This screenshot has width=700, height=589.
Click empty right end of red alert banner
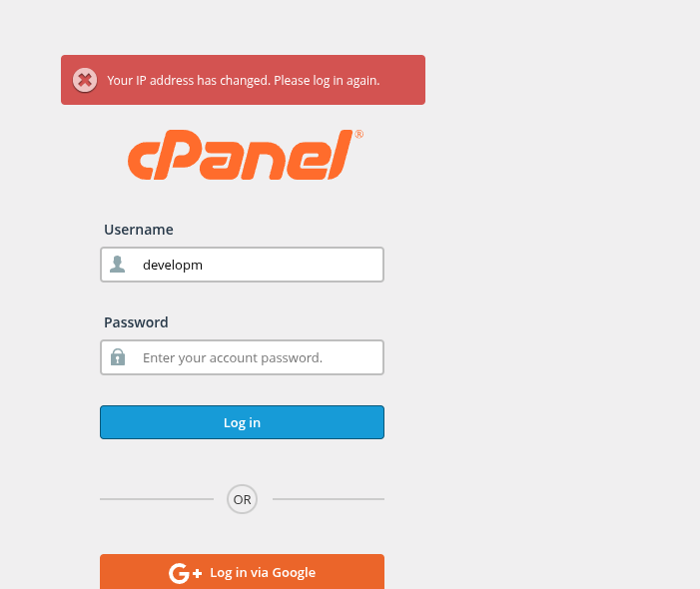pyautogui.click(x=404, y=80)
